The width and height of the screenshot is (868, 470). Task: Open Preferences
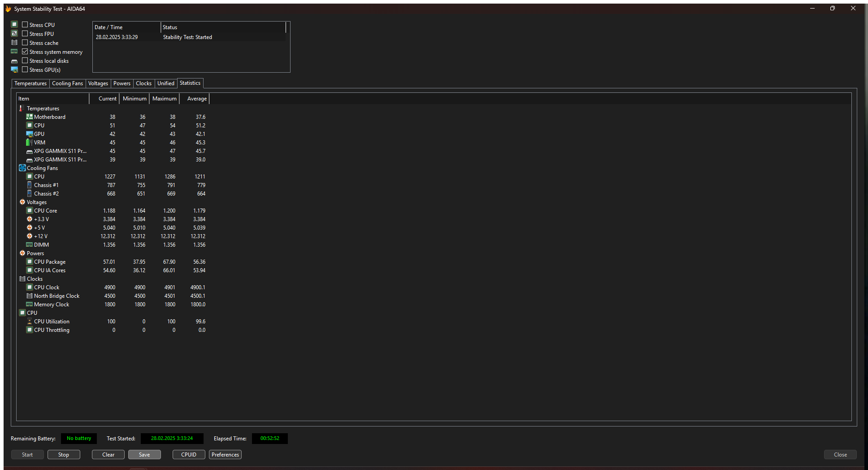click(225, 455)
